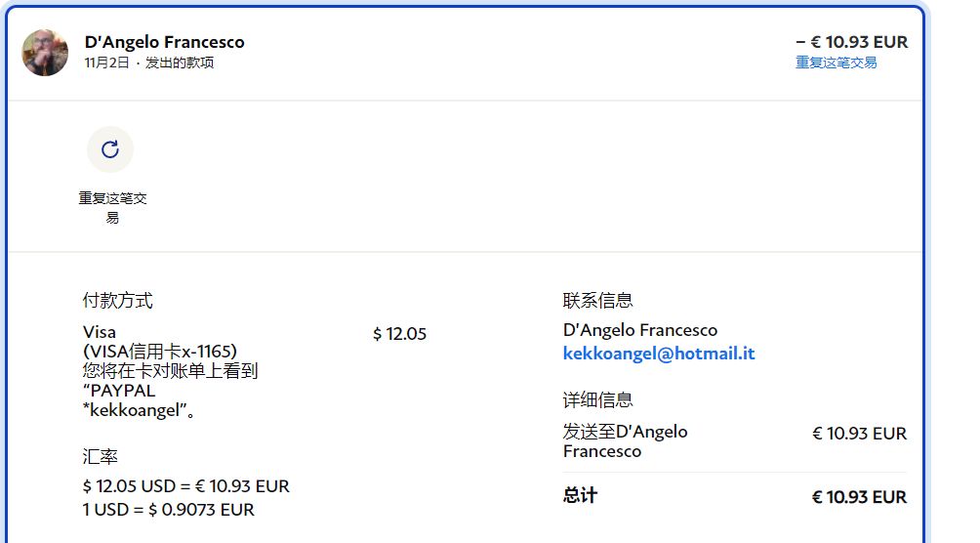
Task: Open the kekkoangel@hotmail.it email link
Action: pos(659,354)
